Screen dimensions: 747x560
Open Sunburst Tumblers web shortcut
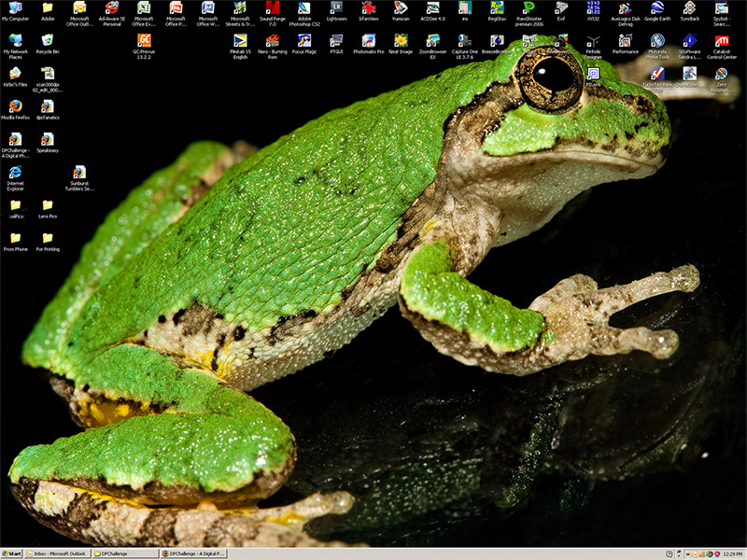[79, 177]
